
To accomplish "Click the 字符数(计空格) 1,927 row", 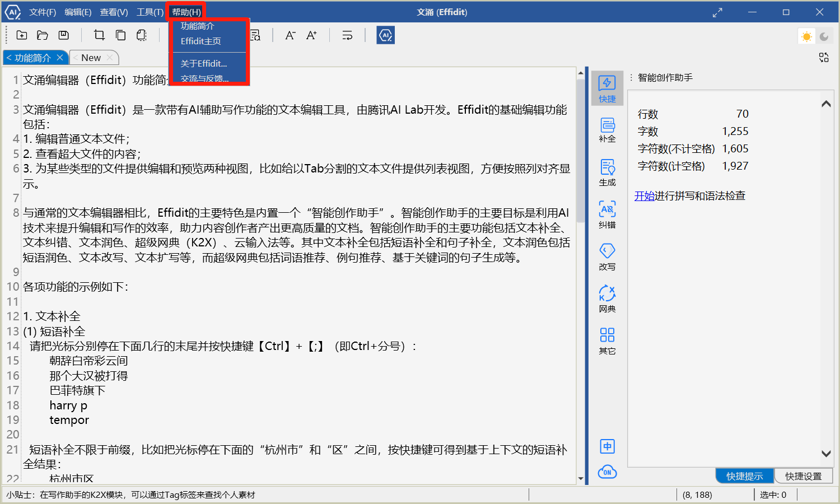I will point(693,166).
